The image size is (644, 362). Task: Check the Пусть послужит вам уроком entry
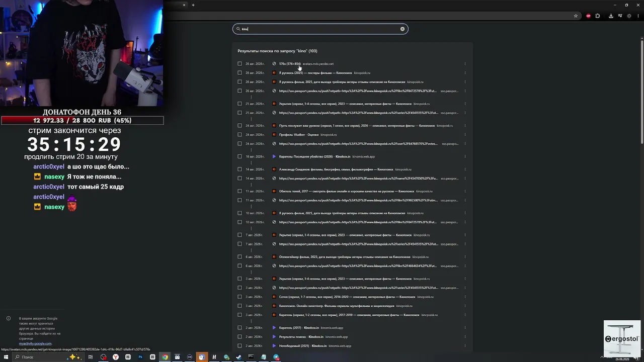[240, 126]
